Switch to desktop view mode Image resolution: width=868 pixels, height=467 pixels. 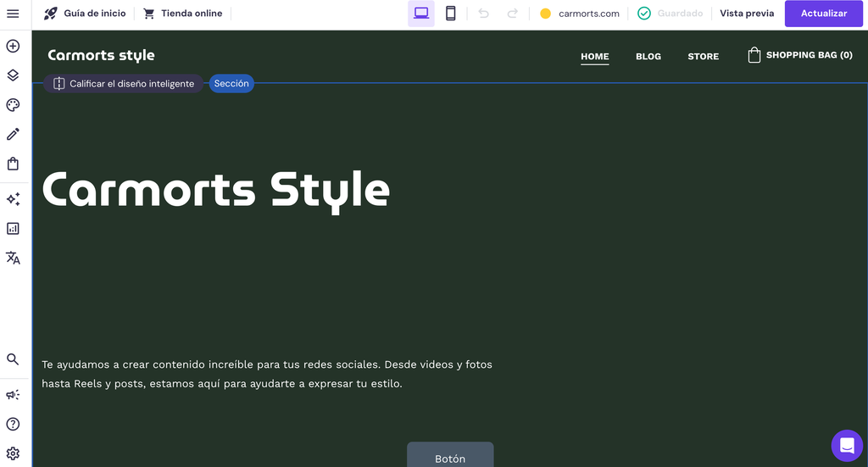[420, 14]
